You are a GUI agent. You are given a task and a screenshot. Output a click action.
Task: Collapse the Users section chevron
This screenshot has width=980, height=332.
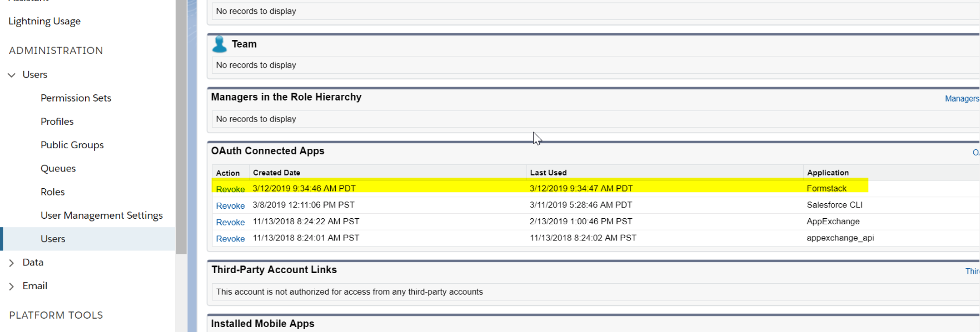(x=12, y=75)
